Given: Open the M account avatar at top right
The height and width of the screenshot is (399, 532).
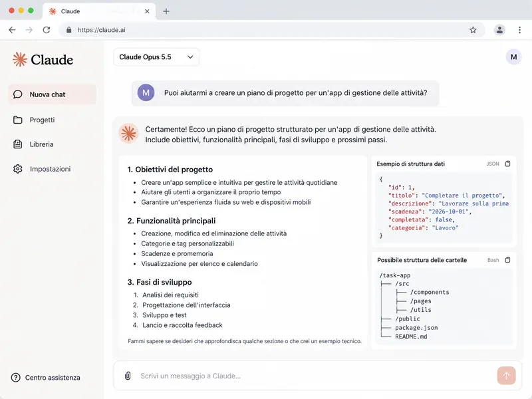Looking at the screenshot, I should [x=513, y=57].
